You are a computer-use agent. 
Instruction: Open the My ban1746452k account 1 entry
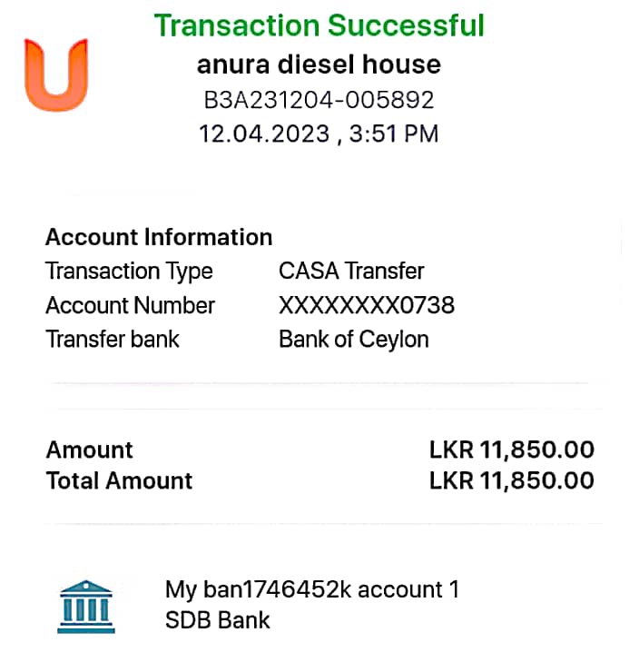[311, 589]
